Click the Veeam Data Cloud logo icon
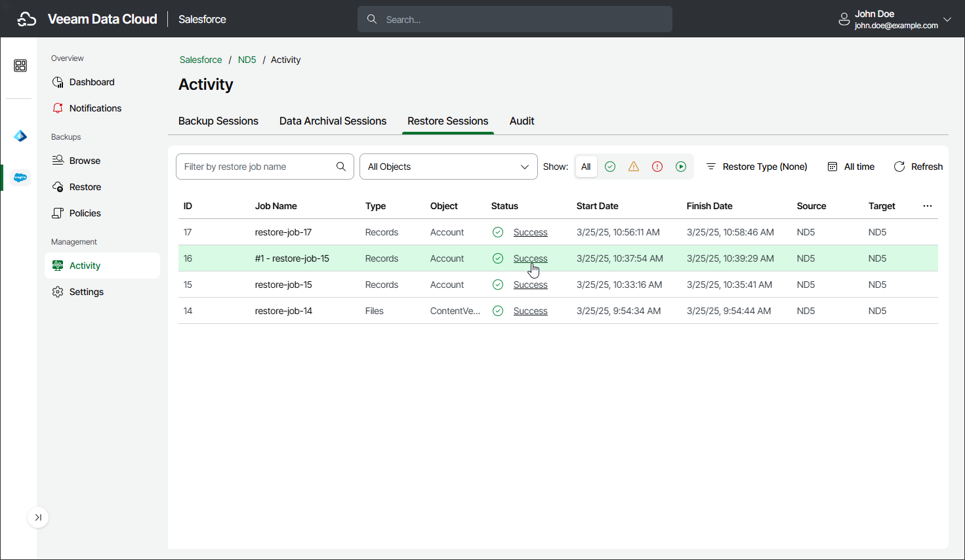The image size is (965, 560). click(26, 19)
